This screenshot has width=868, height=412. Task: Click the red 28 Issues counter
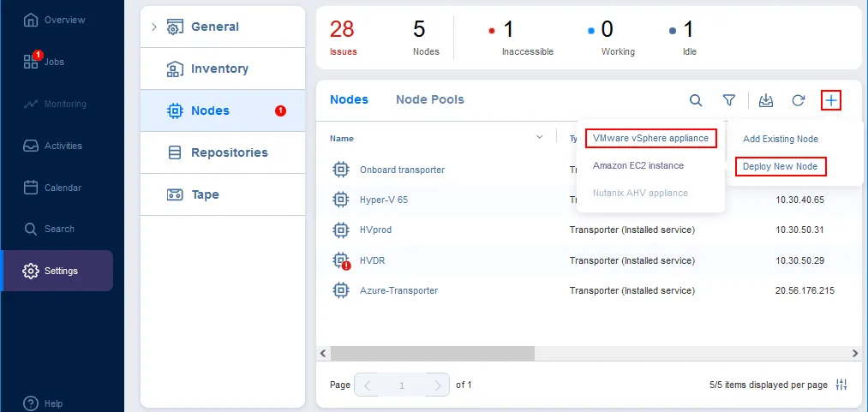pos(343,36)
